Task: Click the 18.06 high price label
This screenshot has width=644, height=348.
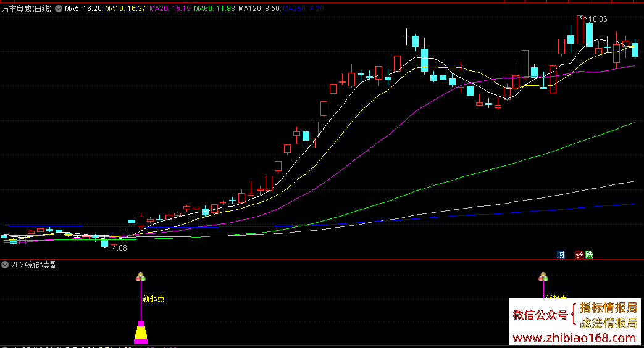Action: pos(598,19)
